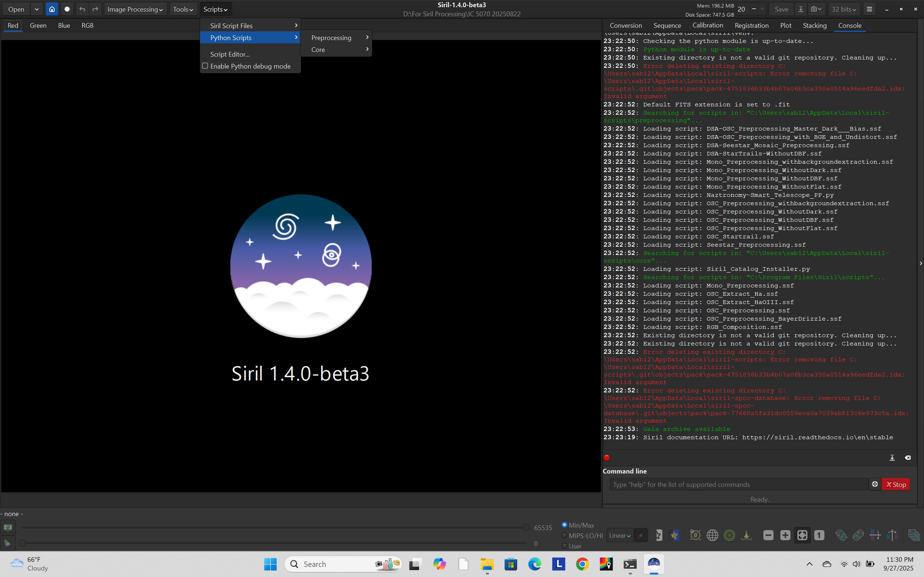This screenshot has height=577, width=924.
Task: Select the User radio option
Action: coord(565,546)
